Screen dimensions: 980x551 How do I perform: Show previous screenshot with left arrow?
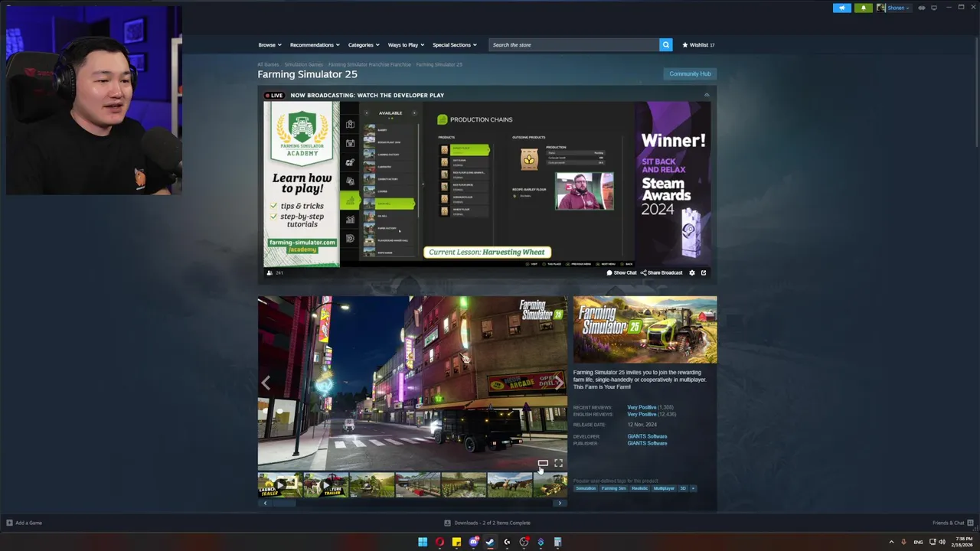(x=266, y=383)
